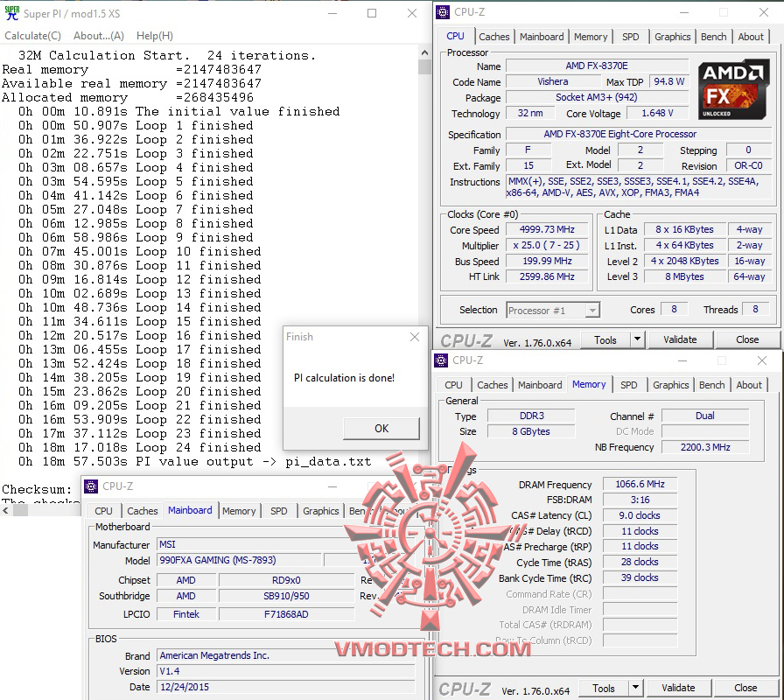Open Bench tab in top CPU-Z window

click(713, 37)
